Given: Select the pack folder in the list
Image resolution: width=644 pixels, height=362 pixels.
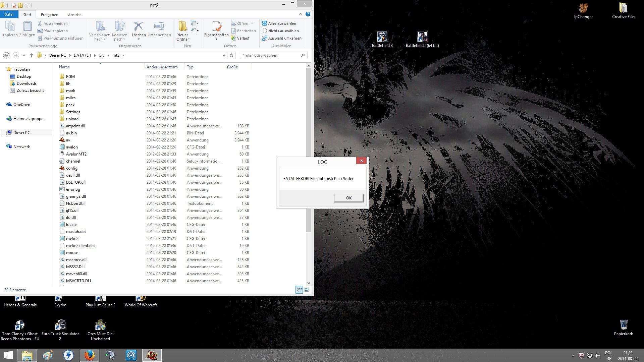Looking at the screenshot, I should coord(70,105).
